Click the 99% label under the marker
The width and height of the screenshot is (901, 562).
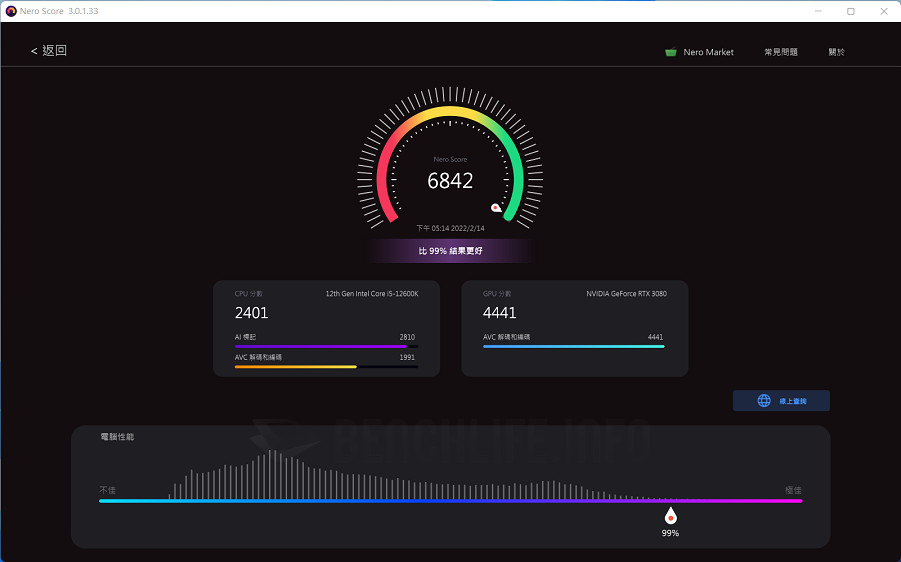click(670, 533)
